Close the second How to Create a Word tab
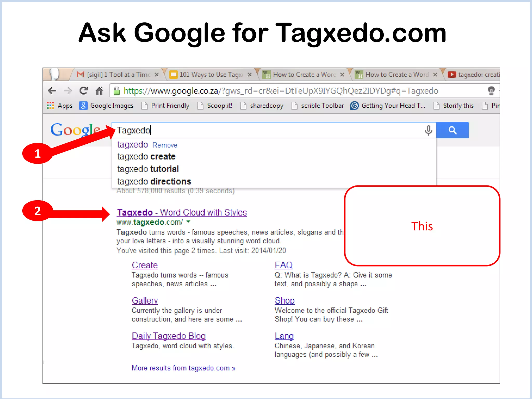The width and height of the screenshot is (532, 399). 435,75
